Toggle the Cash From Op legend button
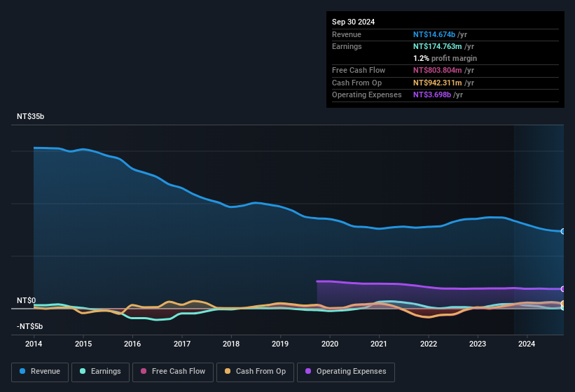This screenshot has width=575, height=392. (x=255, y=372)
